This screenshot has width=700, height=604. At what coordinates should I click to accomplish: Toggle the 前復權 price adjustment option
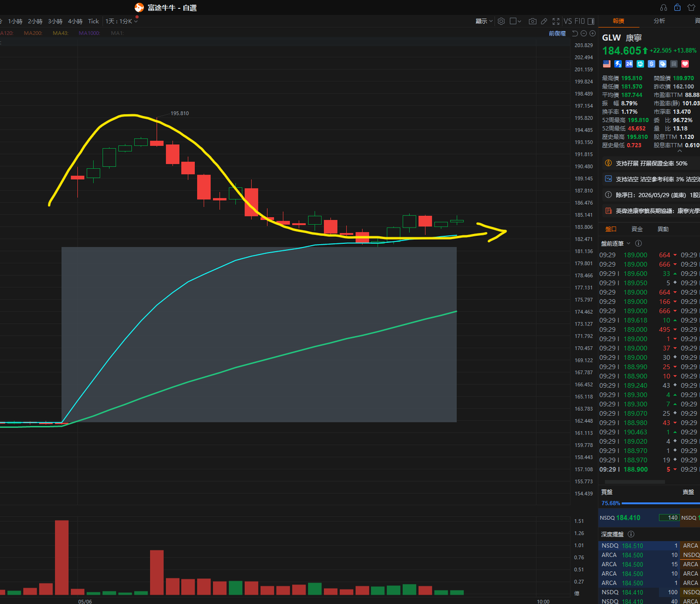pyautogui.click(x=557, y=33)
